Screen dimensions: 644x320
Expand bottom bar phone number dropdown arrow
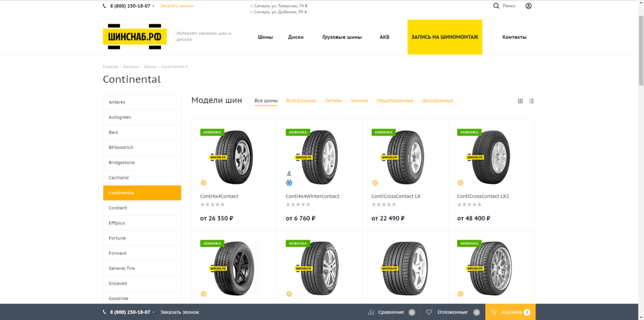tap(154, 312)
